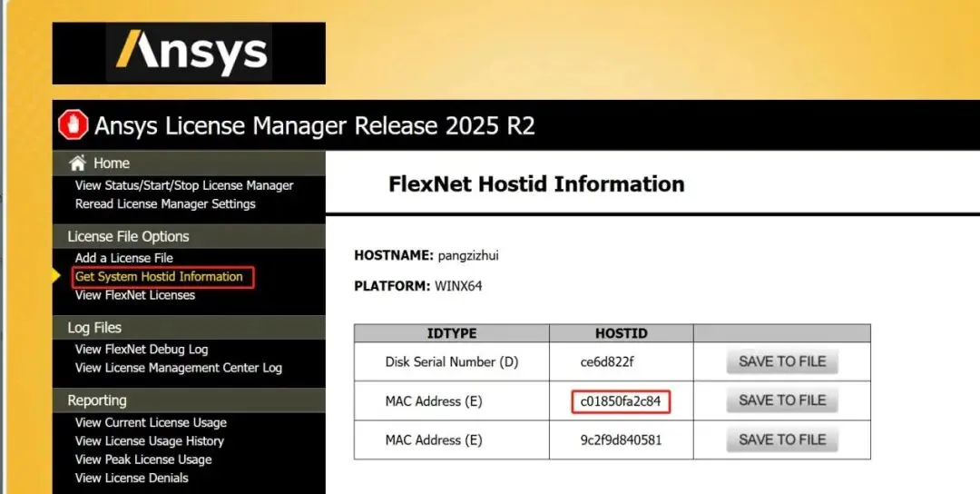The width and height of the screenshot is (980, 494).
Task: Click hostid value 9c2f9d840581
Action: [x=621, y=440]
